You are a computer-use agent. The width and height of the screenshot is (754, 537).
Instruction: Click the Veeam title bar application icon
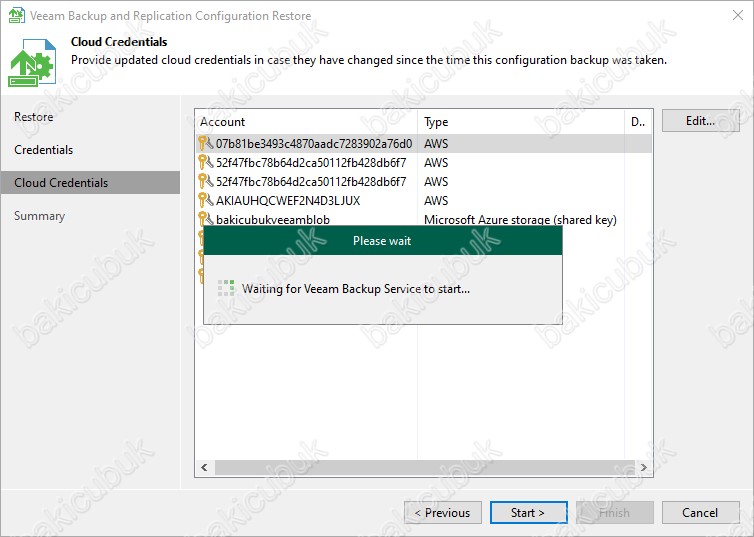pos(17,15)
